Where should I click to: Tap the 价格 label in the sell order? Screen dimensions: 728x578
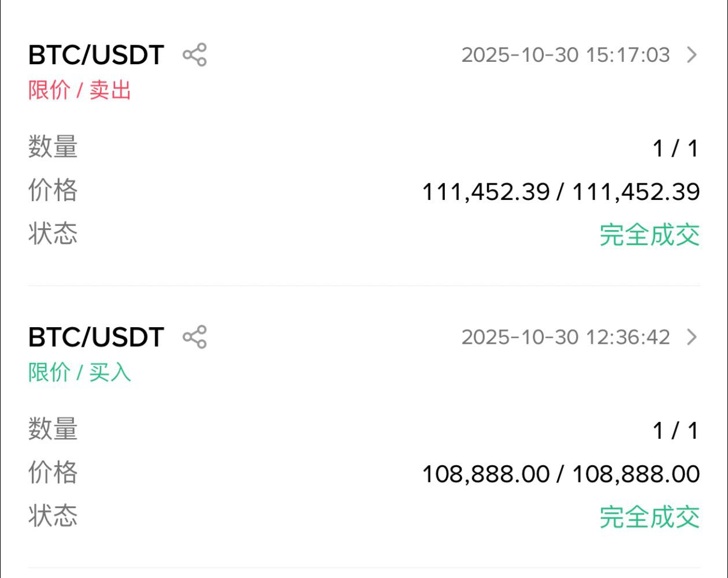(x=53, y=190)
